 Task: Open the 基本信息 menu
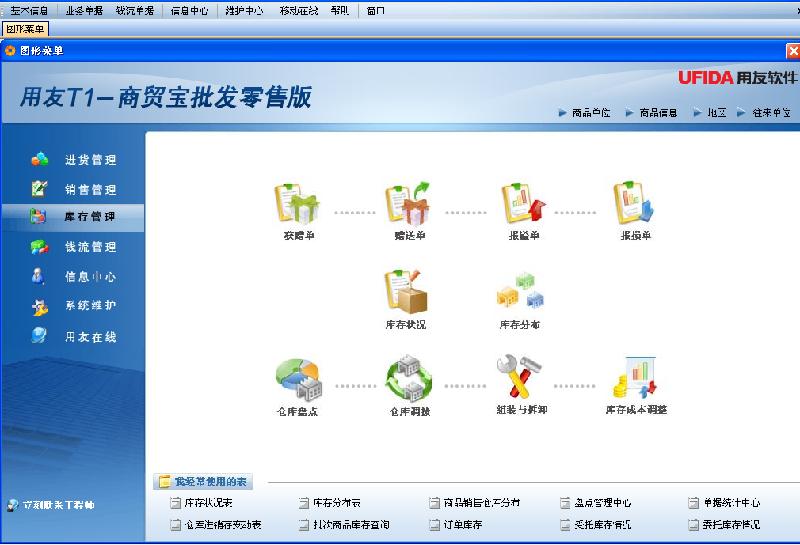point(29,10)
